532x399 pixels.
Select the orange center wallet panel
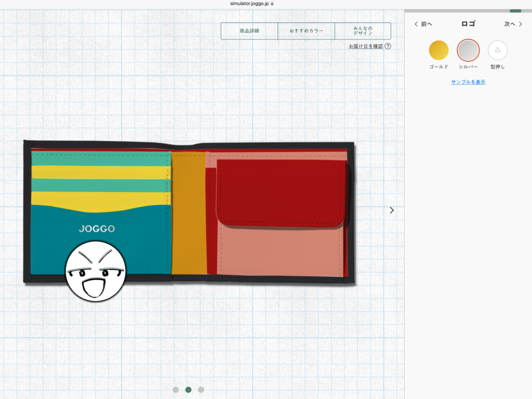point(189,213)
